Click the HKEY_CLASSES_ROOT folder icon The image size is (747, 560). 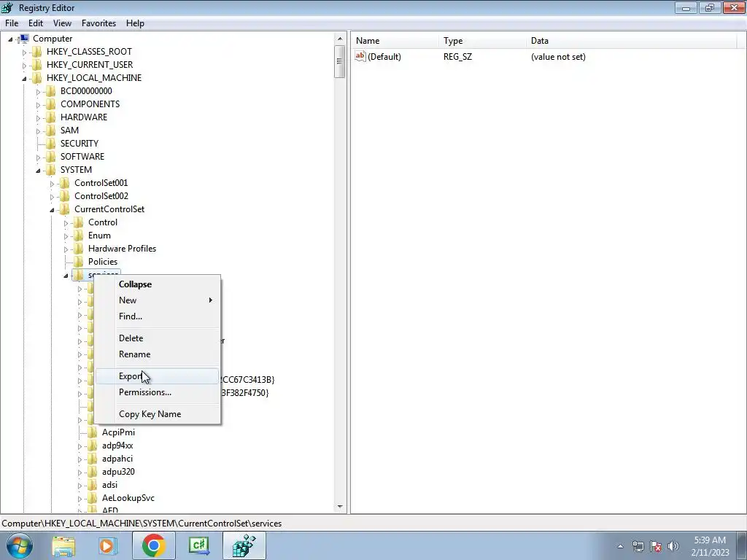(x=37, y=52)
